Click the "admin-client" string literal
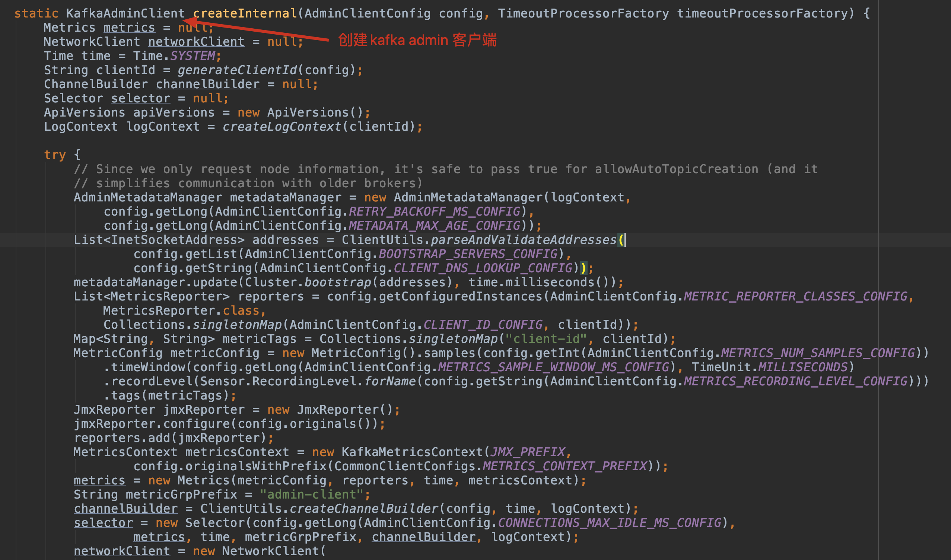Image resolution: width=951 pixels, height=560 pixels. pyautogui.click(x=311, y=495)
